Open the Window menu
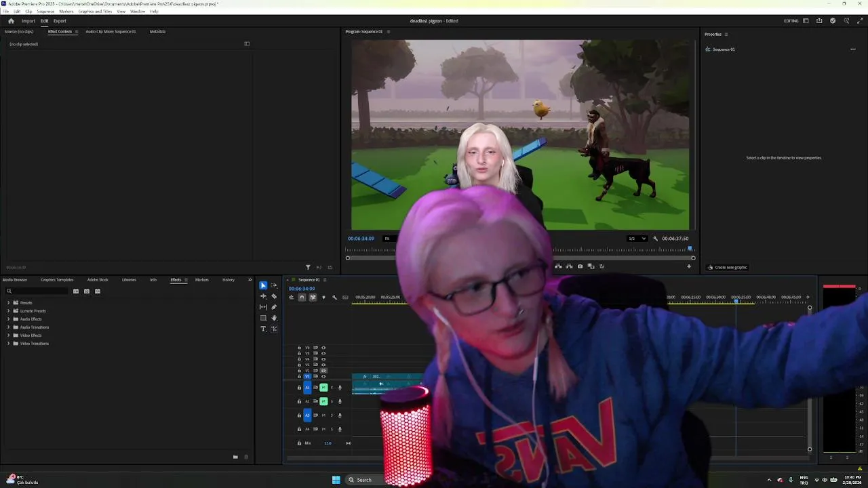 [138, 12]
